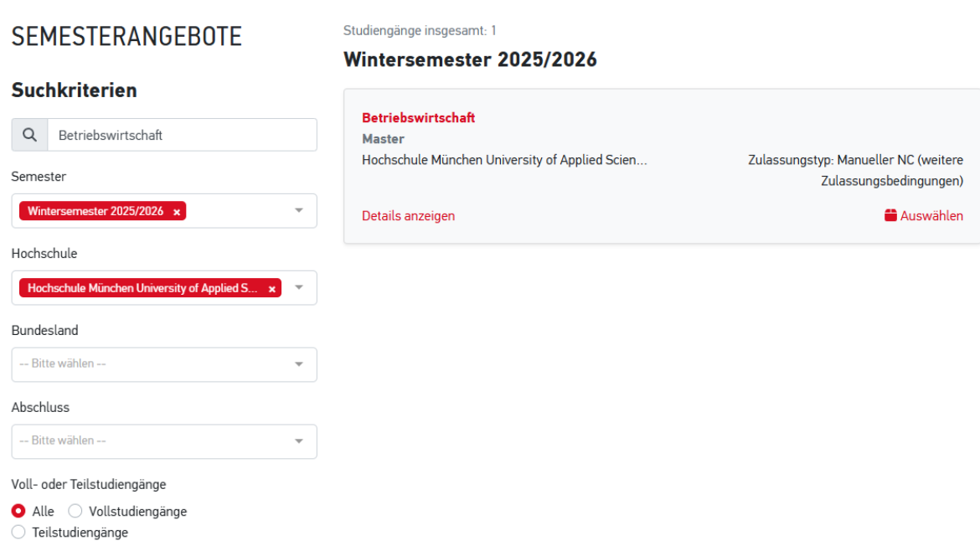Remove the Hochschule München filter tag
The width and height of the screenshot is (980, 551).
pos(272,289)
